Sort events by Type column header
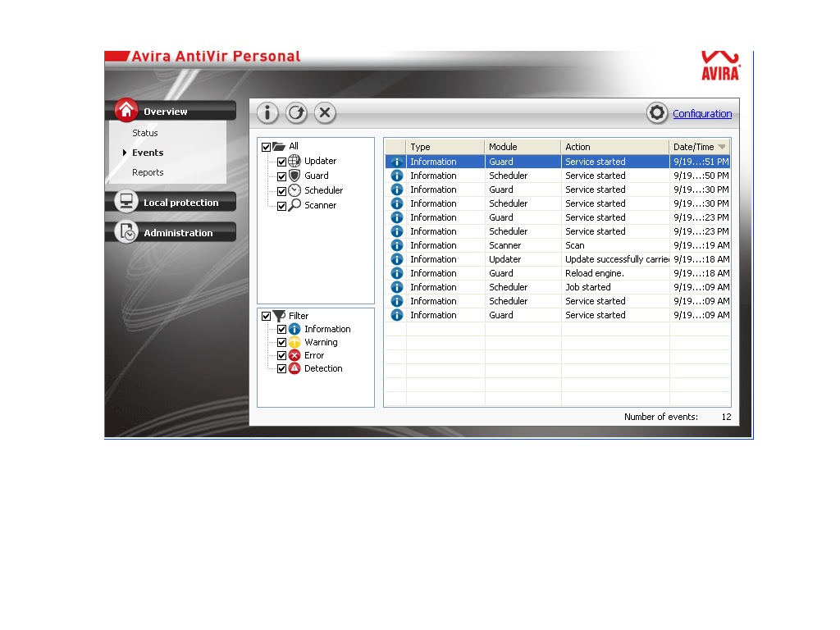The height and width of the screenshot is (630, 840). pyautogui.click(x=445, y=147)
